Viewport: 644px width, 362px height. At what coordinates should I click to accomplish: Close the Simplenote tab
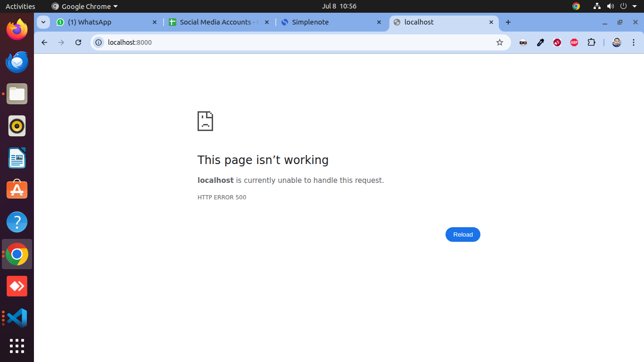379,22
